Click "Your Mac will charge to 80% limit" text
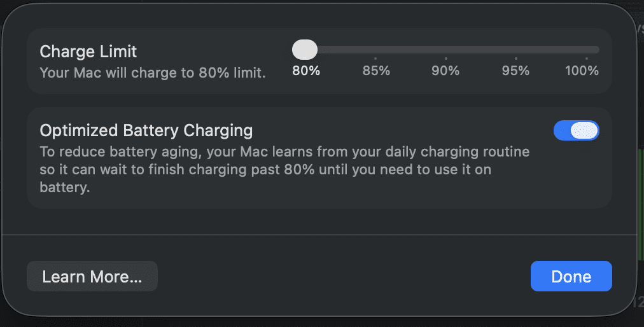The width and height of the screenshot is (644, 327). (x=152, y=73)
